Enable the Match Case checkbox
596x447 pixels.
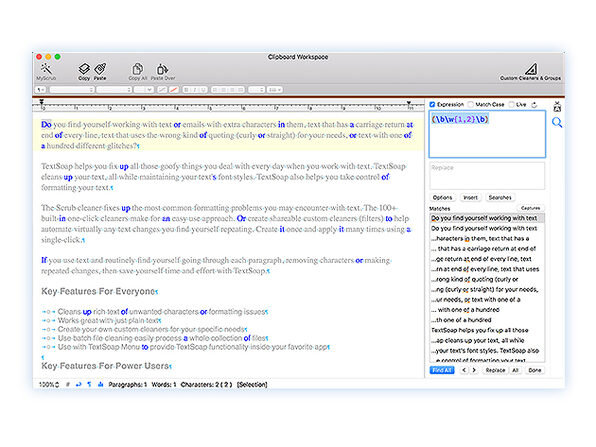pyautogui.click(x=471, y=105)
